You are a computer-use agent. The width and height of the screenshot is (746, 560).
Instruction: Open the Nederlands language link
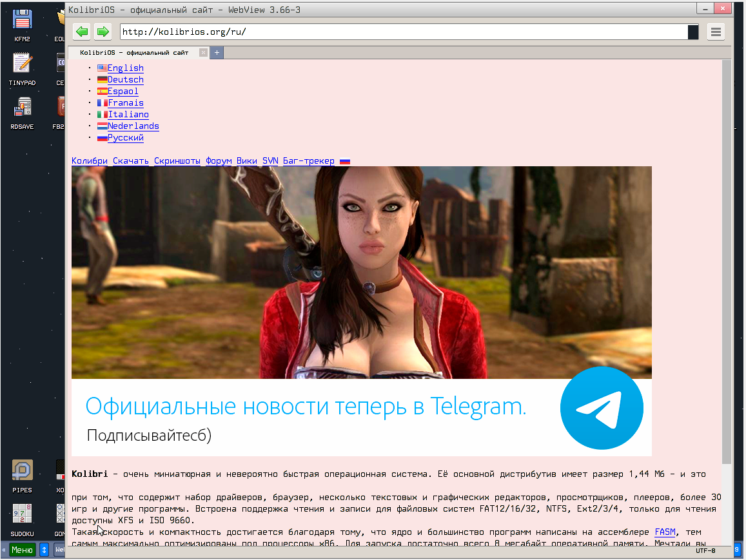tap(133, 126)
